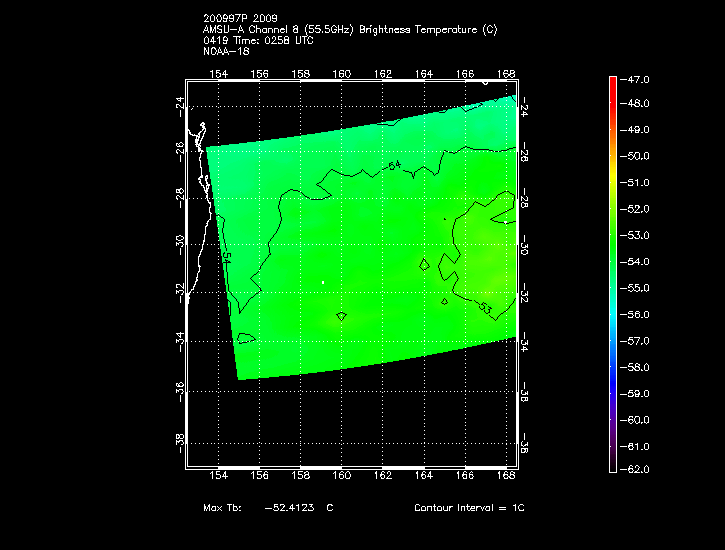Click the green section of the temperature colorbar

point(613,240)
